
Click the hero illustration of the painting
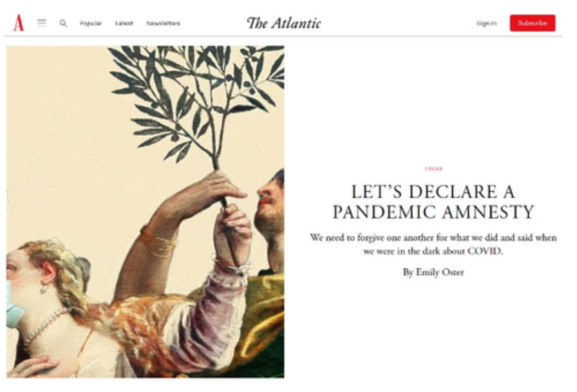(x=146, y=212)
